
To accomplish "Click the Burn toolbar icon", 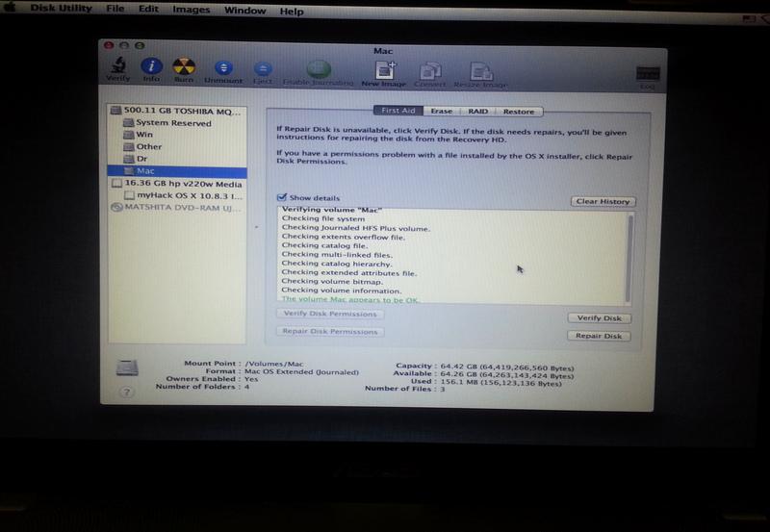I will pos(183,69).
